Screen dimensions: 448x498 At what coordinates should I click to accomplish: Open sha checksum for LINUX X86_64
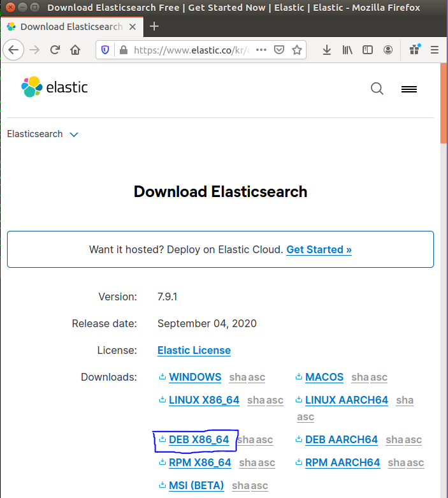(256, 400)
